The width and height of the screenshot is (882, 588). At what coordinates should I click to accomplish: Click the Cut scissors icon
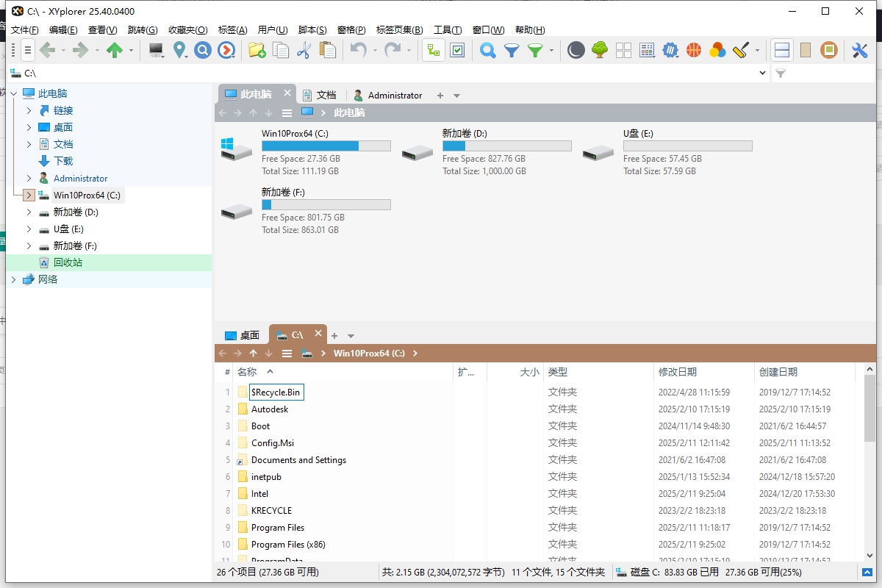pyautogui.click(x=304, y=50)
